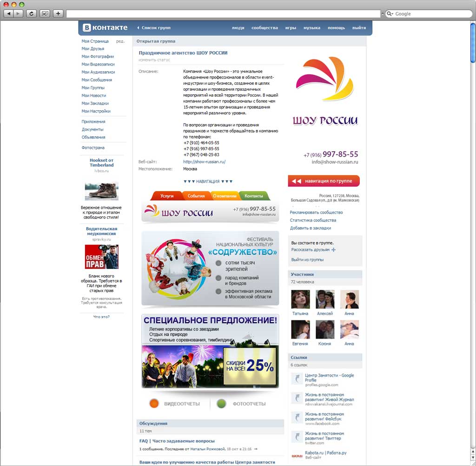
Task: Open Моя Страница in sidebar
Action: (95, 41)
